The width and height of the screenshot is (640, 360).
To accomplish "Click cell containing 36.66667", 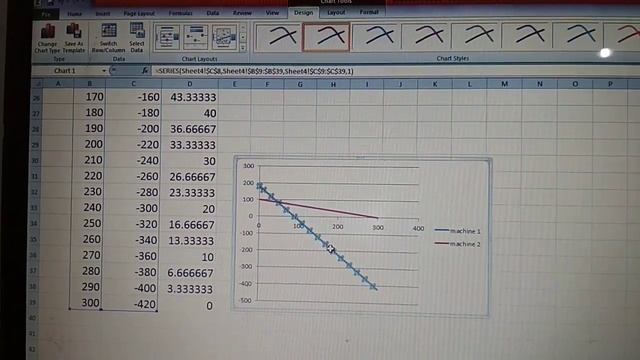I will tap(190, 129).
